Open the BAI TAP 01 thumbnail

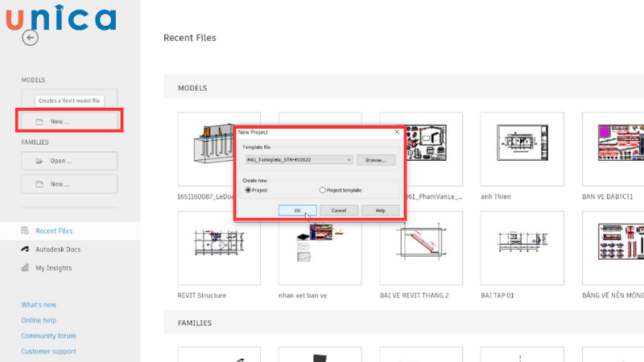(522, 248)
